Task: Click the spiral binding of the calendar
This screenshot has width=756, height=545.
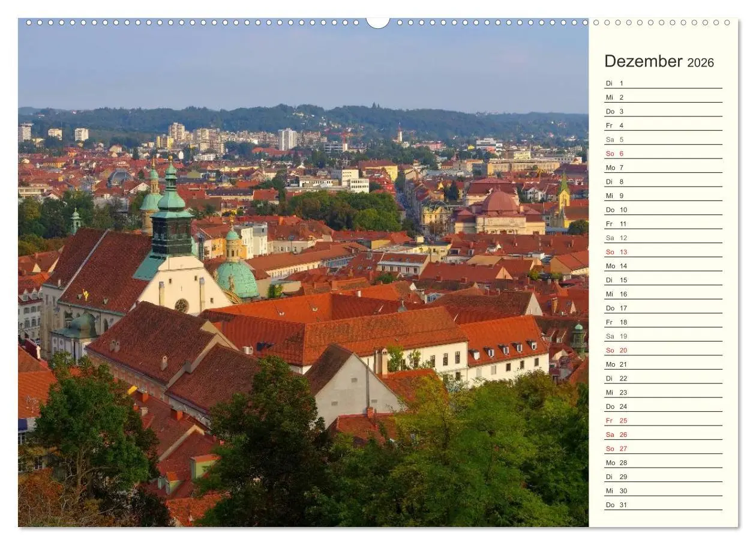Action: pyautogui.click(x=240, y=23)
